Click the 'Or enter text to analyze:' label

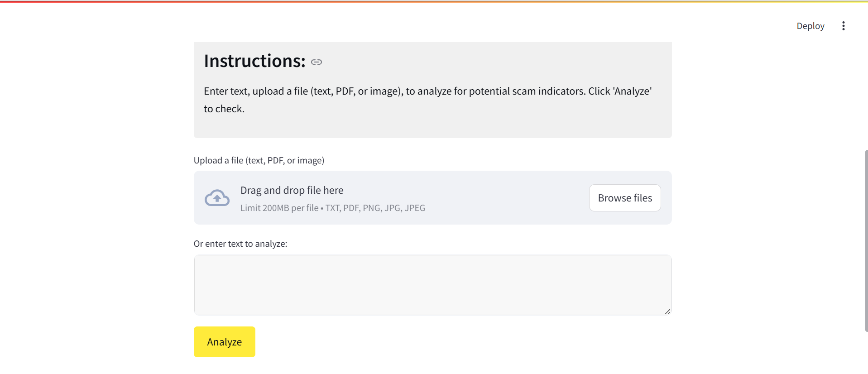click(x=240, y=244)
